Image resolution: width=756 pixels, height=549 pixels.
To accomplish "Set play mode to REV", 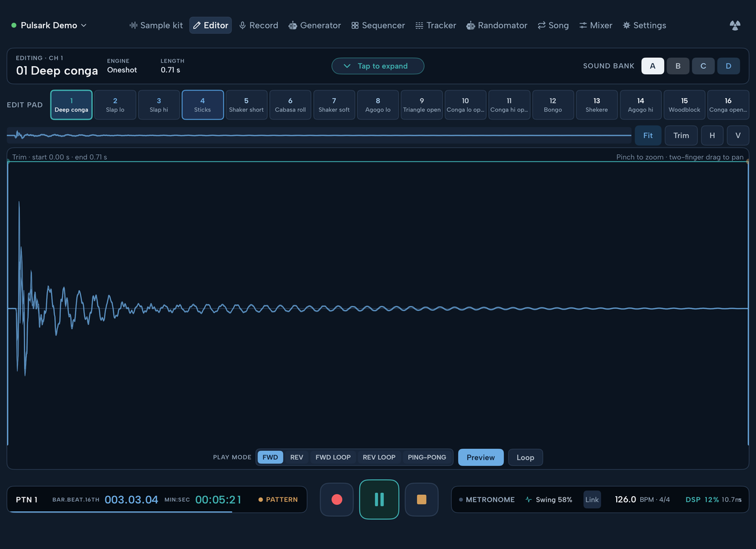I will [297, 457].
